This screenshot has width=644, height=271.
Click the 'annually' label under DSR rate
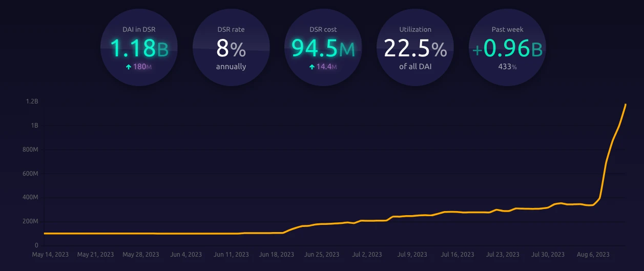pos(231,67)
